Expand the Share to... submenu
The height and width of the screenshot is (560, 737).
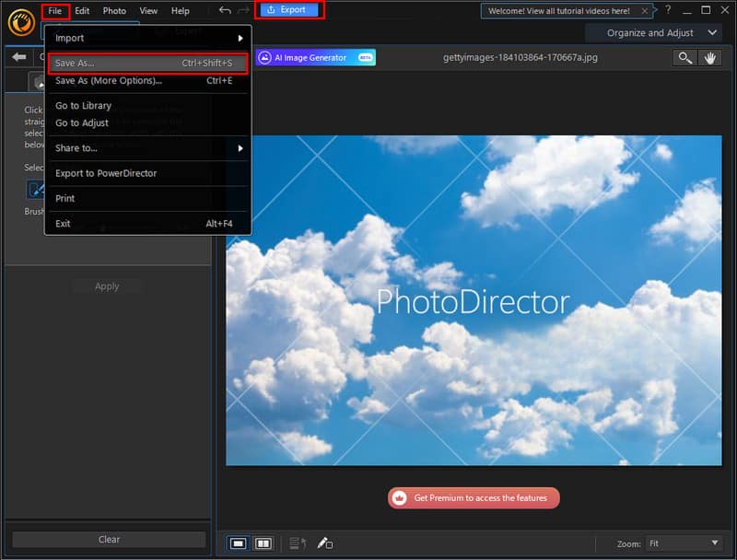[147, 148]
